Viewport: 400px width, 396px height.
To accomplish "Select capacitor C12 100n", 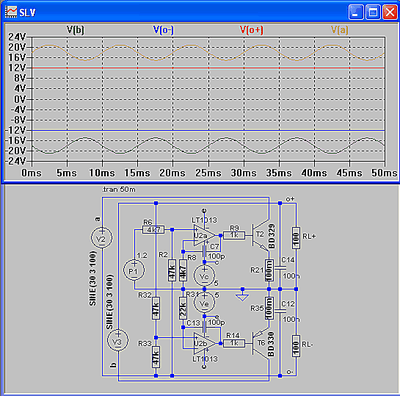I will pos(280,311).
